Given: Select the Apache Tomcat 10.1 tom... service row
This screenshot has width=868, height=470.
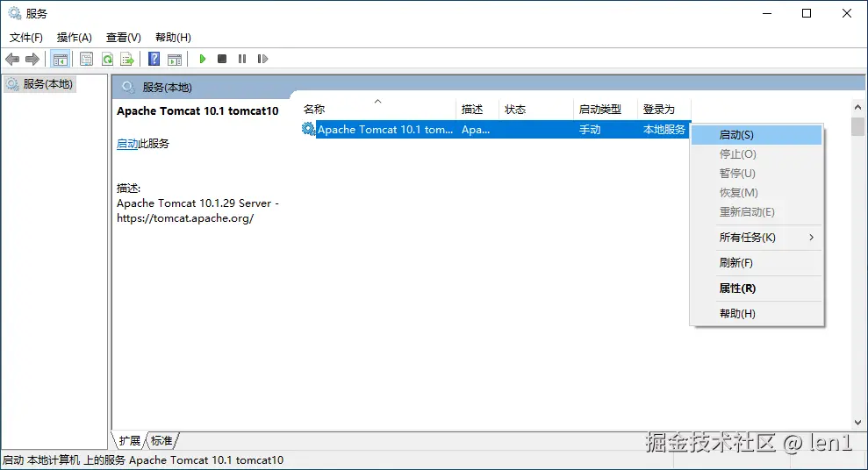Looking at the screenshot, I should 496,130.
